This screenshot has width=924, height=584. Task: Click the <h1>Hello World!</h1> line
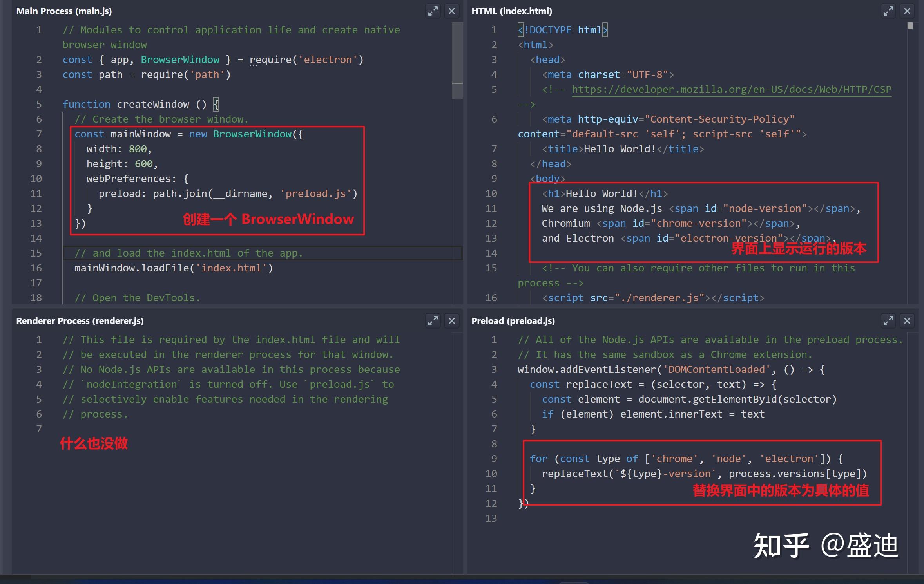[x=605, y=193]
